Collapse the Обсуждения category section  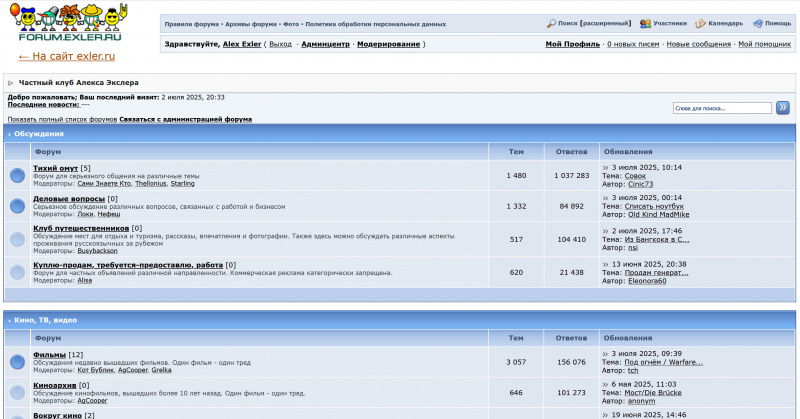(x=9, y=133)
